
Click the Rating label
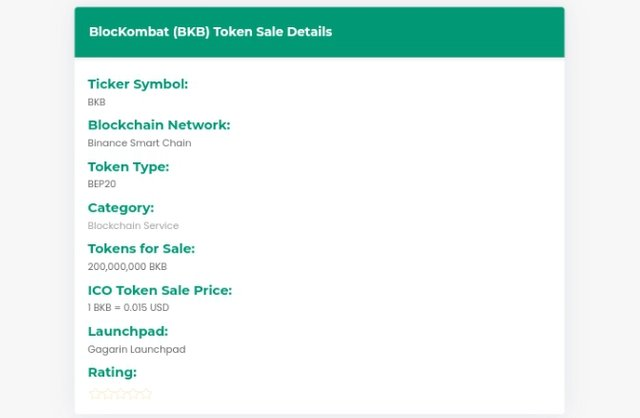112,372
